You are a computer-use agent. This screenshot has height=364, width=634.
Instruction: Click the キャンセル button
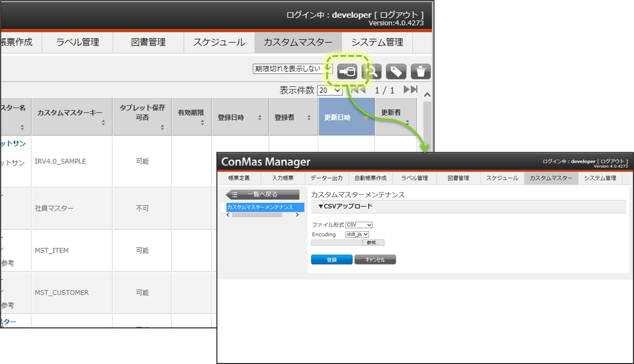coord(375,260)
